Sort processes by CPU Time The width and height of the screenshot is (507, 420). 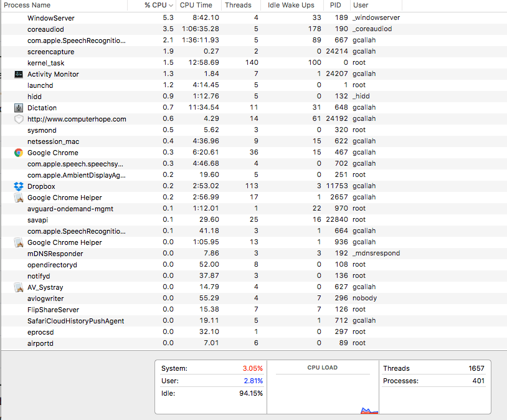pyautogui.click(x=196, y=5)
